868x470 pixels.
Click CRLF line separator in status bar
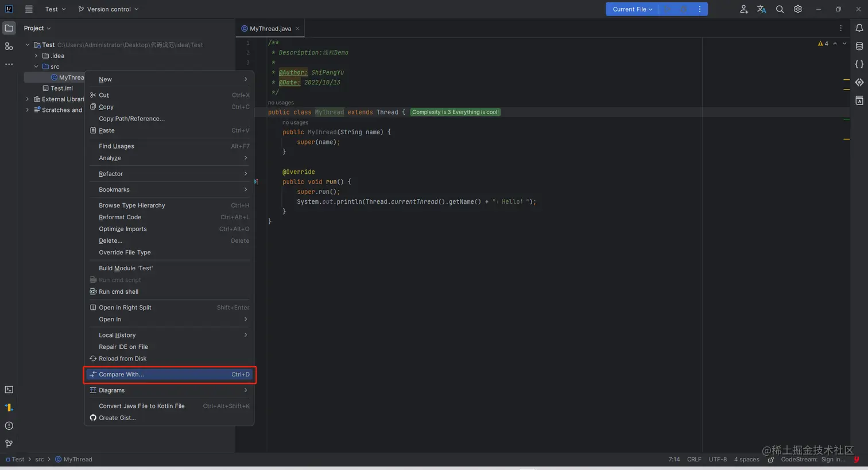[694, 460]
